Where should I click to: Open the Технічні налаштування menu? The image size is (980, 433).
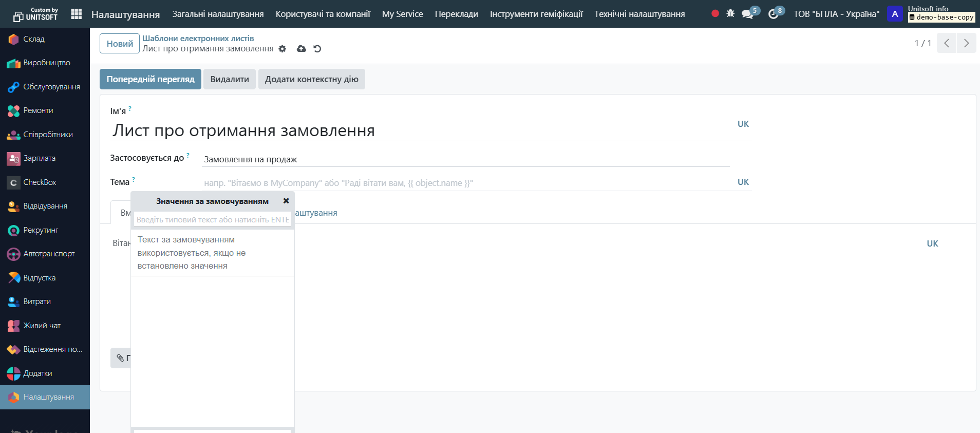[x=639, y=14]
